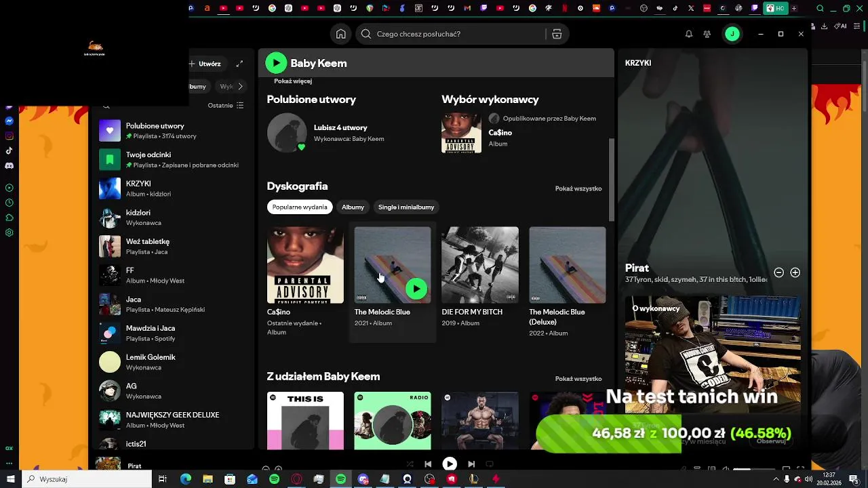Screen dimensions: 868x488
Task: Open 'kidzlori' artist in library
Action: tap(173, 218)
